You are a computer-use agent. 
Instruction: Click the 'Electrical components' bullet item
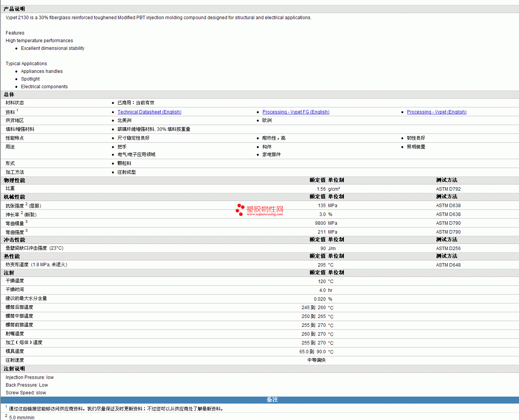click(44, 87)
